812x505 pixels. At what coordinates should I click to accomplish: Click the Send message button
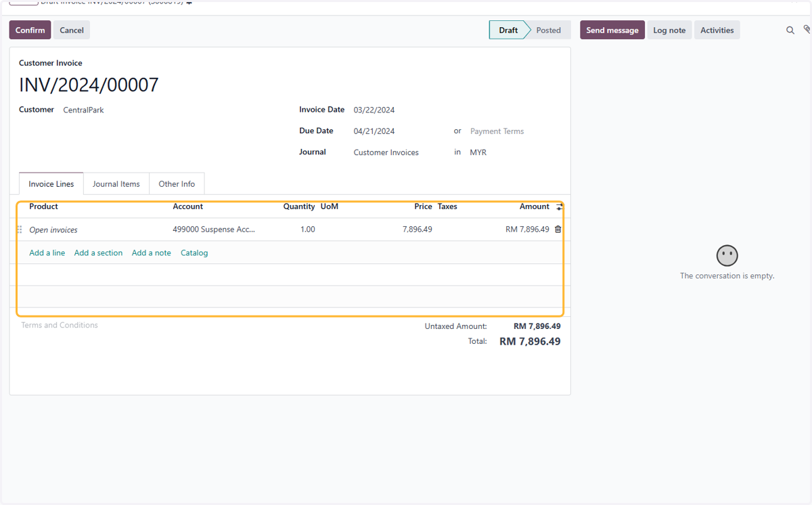[x=612, y=30]
